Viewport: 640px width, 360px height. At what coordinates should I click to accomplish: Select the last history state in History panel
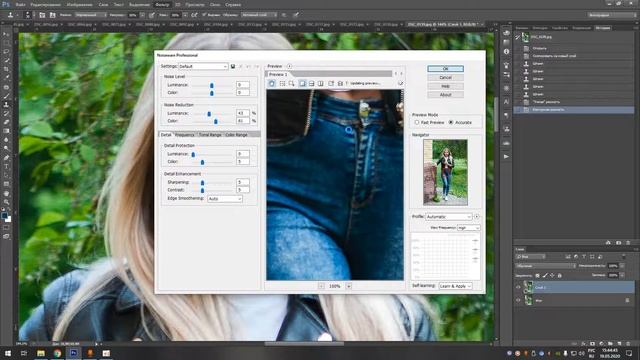click(574, 110)
